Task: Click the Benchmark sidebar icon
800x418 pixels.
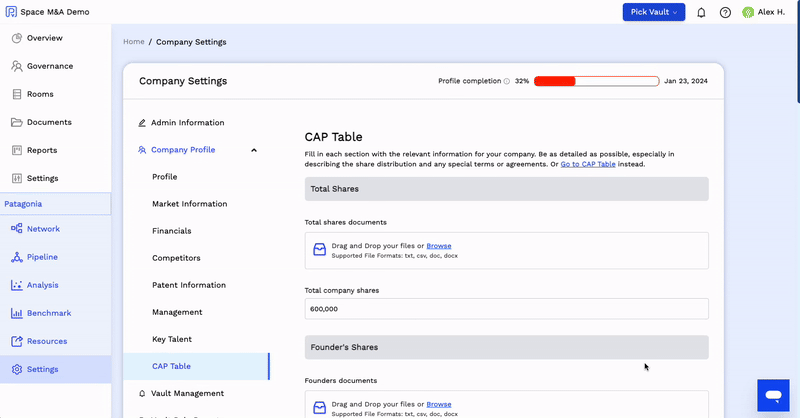Action: (17, 313)
